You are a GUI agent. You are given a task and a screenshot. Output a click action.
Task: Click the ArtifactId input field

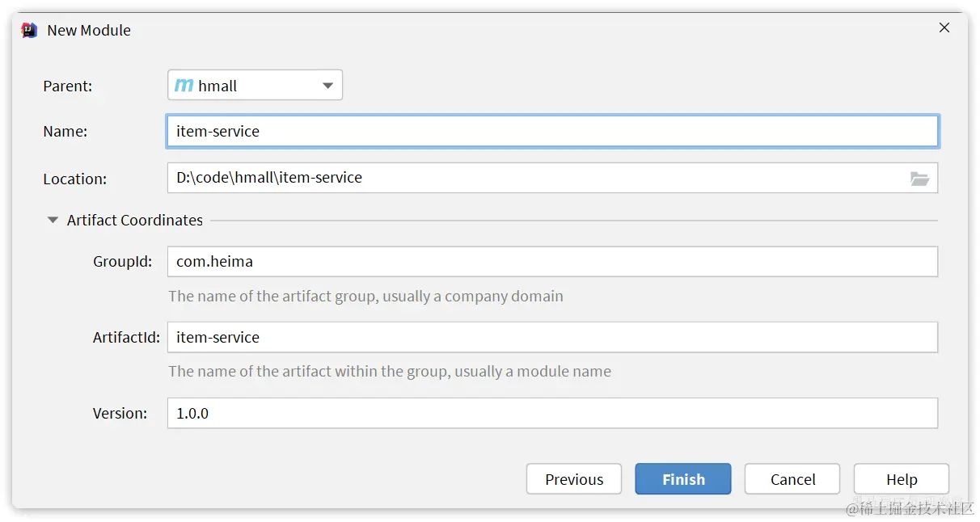pyautogui.click(x=552, y=337)
